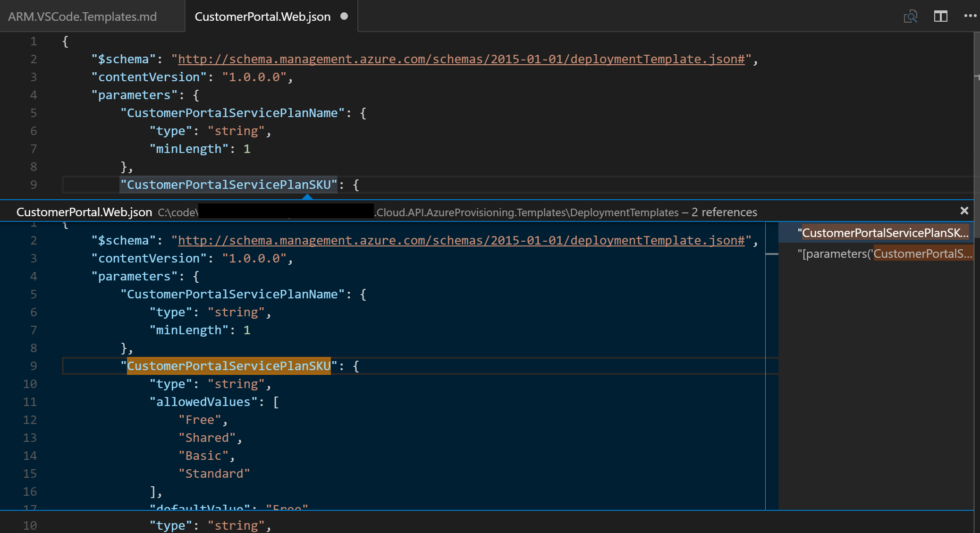The height and width of the screenshot is (533, 980).
Task: Open the preview changes icon
Action: pos(911,17)
